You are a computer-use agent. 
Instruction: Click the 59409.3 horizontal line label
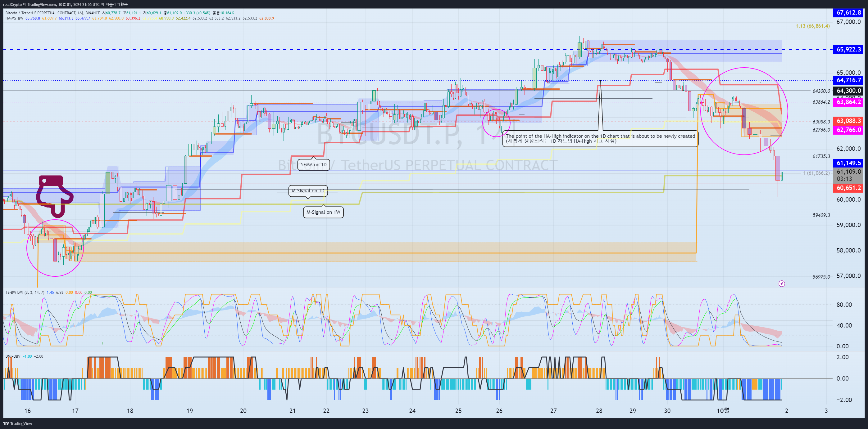821,215
